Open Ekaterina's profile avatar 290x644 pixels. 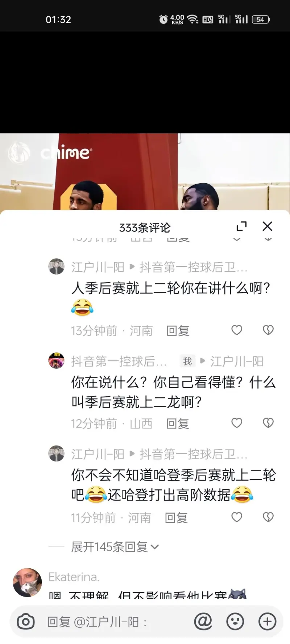[x=28, y=582]
